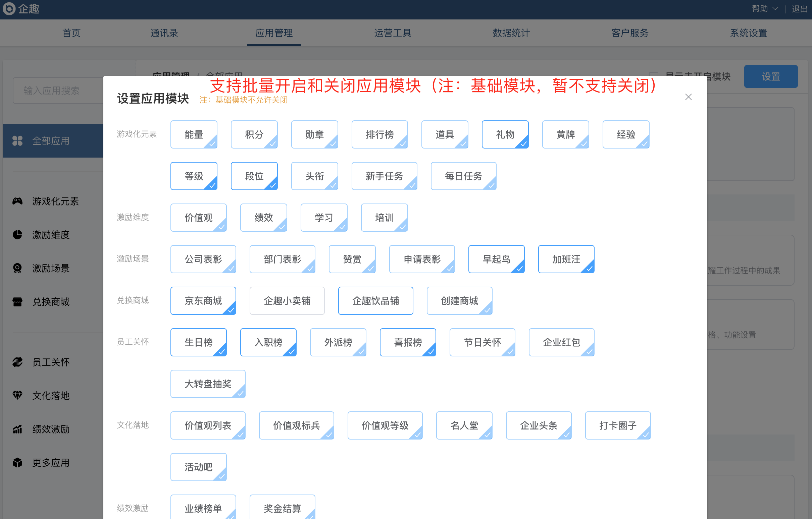Select 文化落地 diamond icon in sidebar
The height and width of the screenshot is (519, 812).
(17, 395)
